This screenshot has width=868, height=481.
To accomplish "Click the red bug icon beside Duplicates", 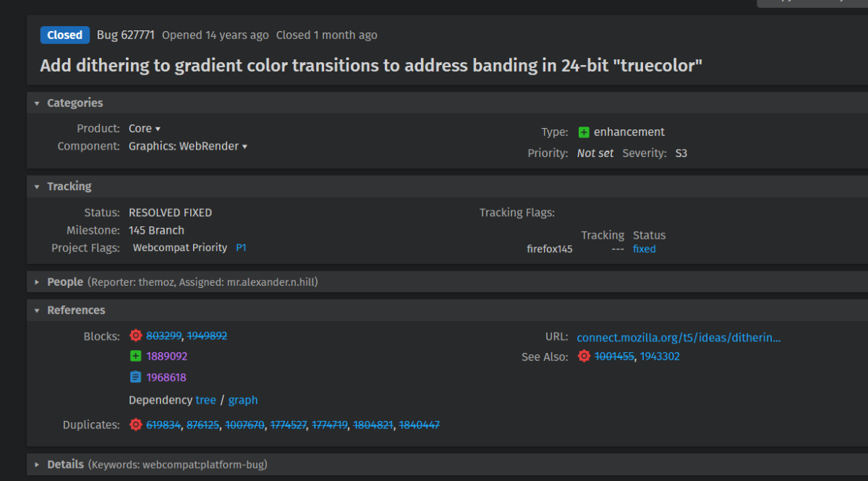I will coord(135,425).
